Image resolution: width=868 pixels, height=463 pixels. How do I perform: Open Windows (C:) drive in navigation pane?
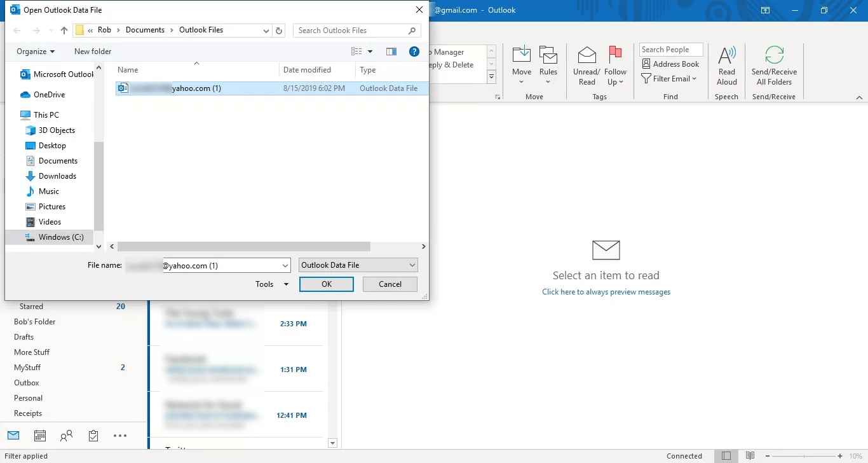[55, 237]
